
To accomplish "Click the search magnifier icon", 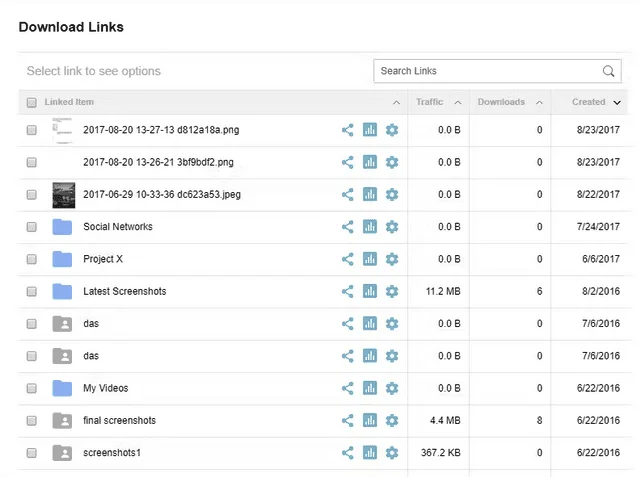I will click(608, 71).
